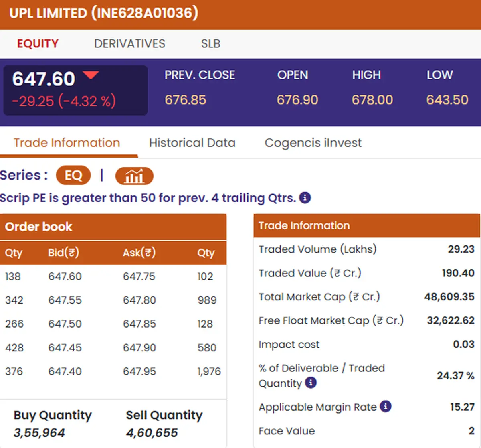
Task: Click deliverable percentage 24.37 %
Action: click(x=456, y=376)
